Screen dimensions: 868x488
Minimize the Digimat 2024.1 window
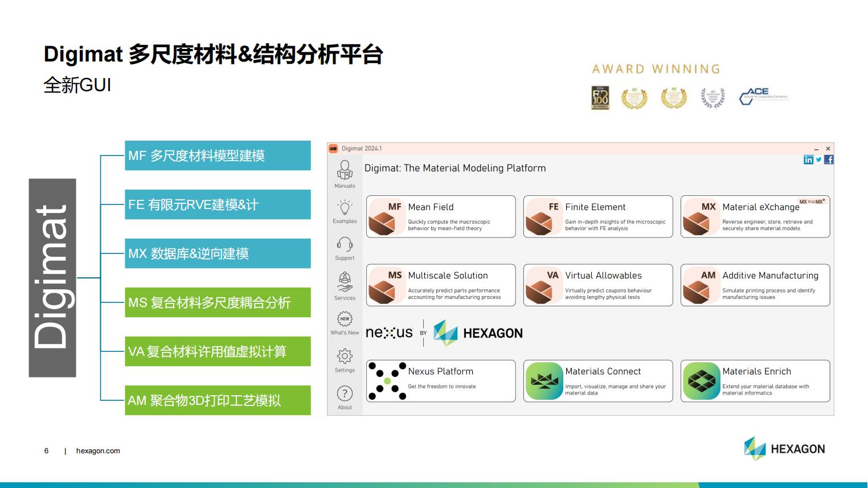(x=816, y=149)
